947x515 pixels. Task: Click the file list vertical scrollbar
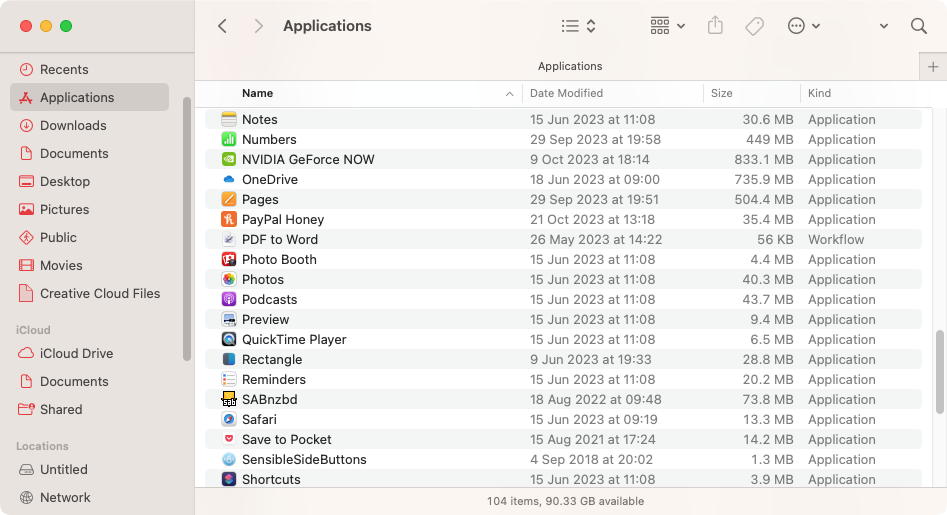[x=939, y=372]
